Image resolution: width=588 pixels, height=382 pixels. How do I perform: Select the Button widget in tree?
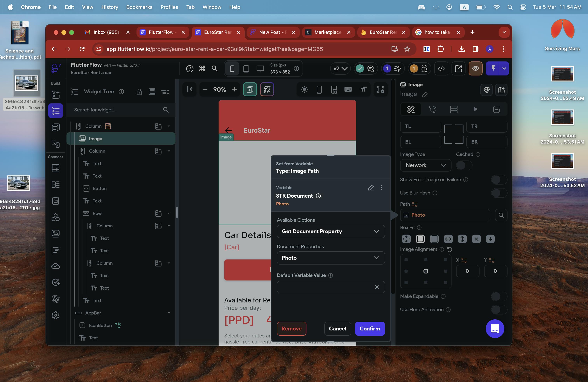point(99,188)
